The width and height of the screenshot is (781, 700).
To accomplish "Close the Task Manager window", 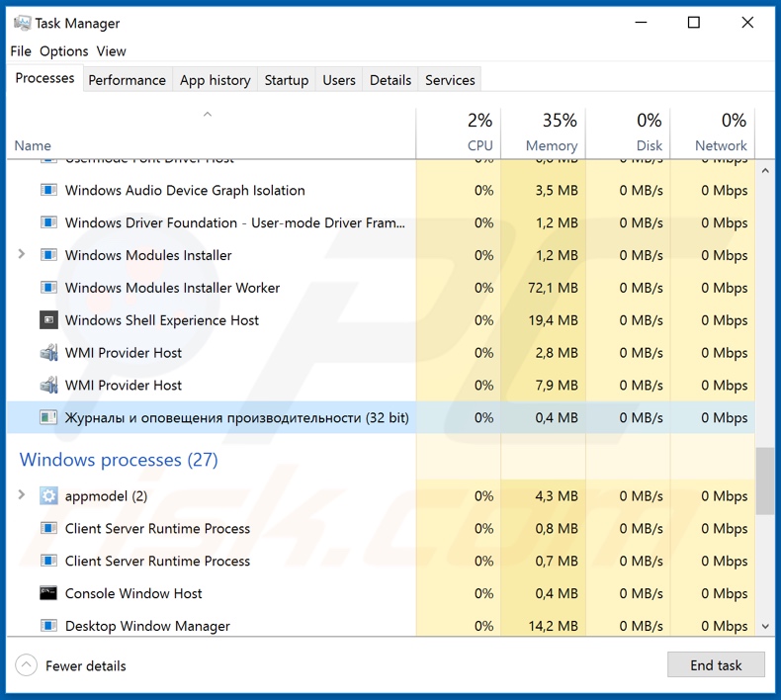I will 747,23.
